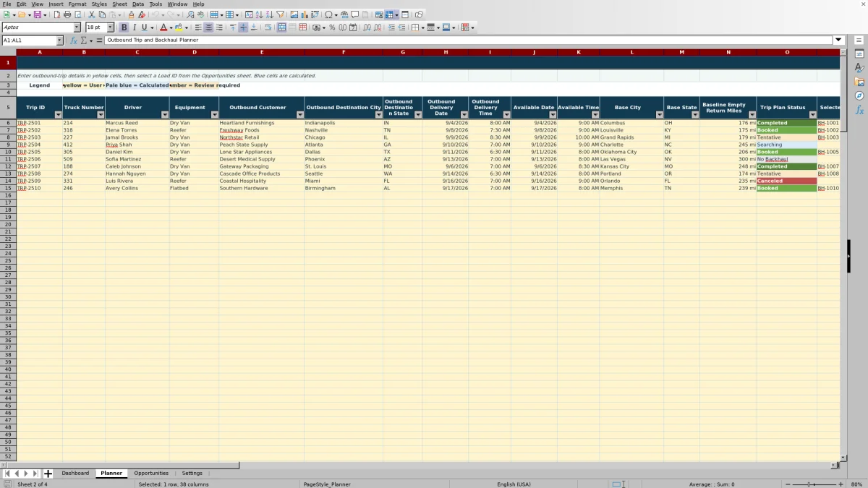Image resolution: width=868 pixels, height=488 pixels.
Task: Click the AutoFilter funnel icon
Action: click(280, 14)
